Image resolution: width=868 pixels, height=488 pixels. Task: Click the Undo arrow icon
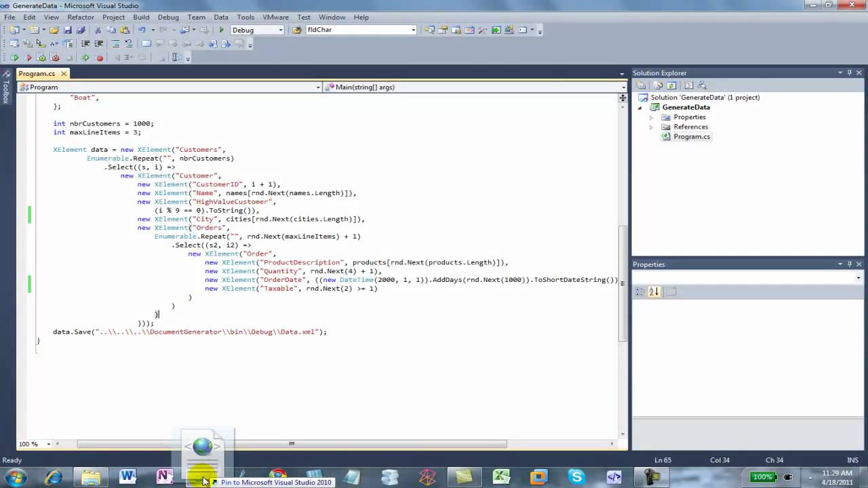point(142,30)
